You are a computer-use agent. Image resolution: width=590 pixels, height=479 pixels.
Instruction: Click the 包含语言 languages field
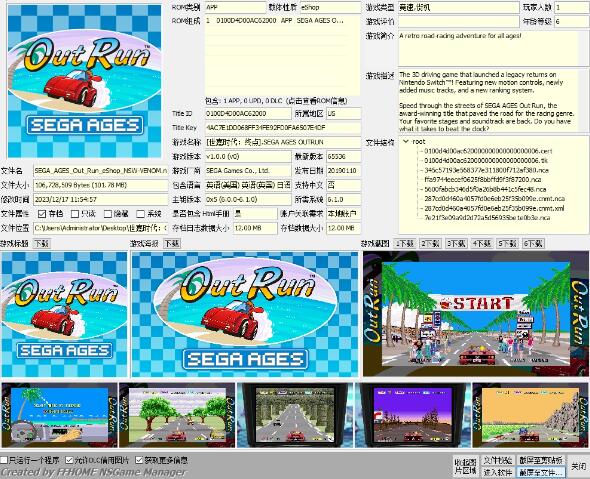tap(248, 185)
